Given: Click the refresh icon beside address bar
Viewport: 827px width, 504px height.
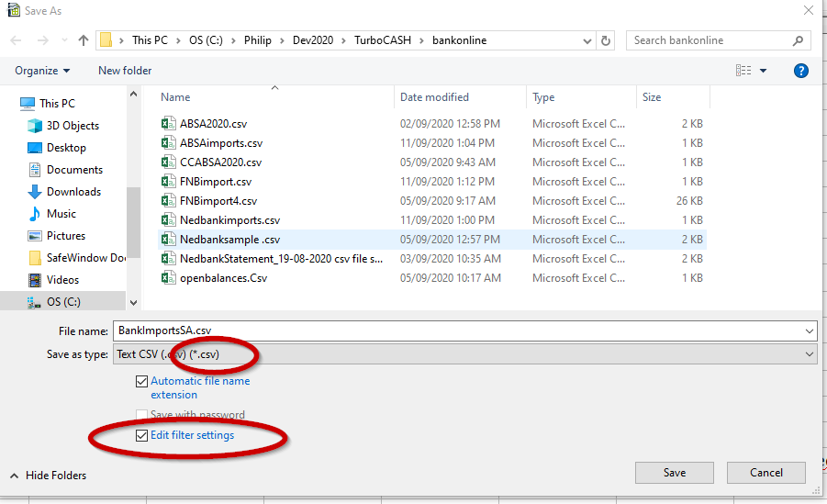Looking at the screenshot, I should click(x=606, y=40).
